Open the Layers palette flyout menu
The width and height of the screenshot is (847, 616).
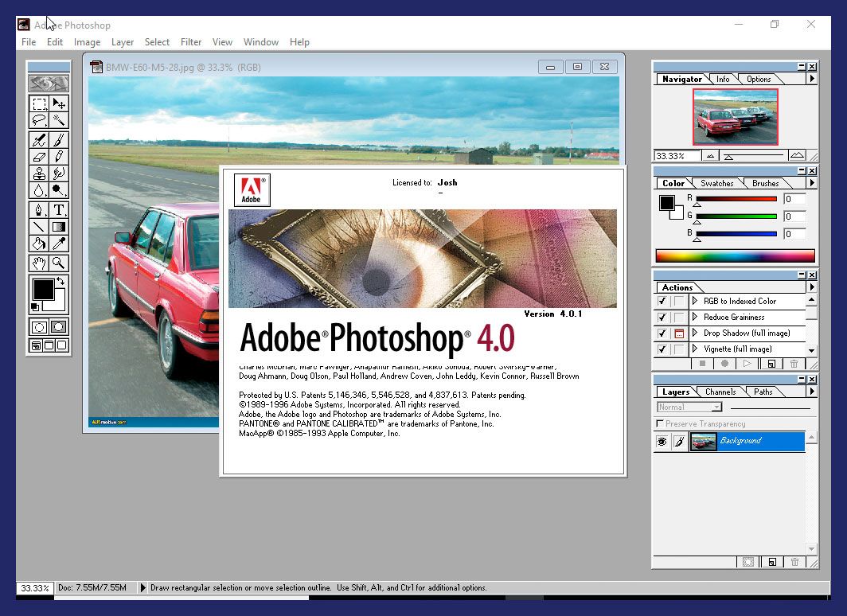pyautogui.click(x=811, y=392)
